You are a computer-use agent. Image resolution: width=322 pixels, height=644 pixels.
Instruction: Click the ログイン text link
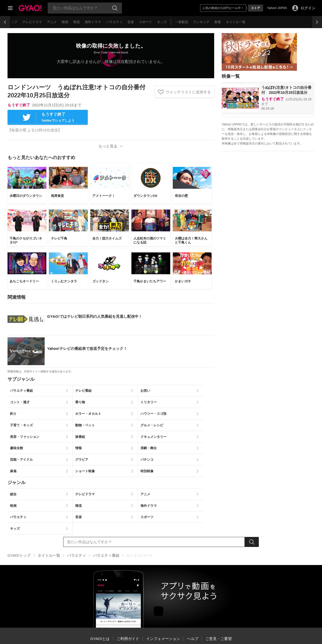pyautogui.click(x=308, y=8)
